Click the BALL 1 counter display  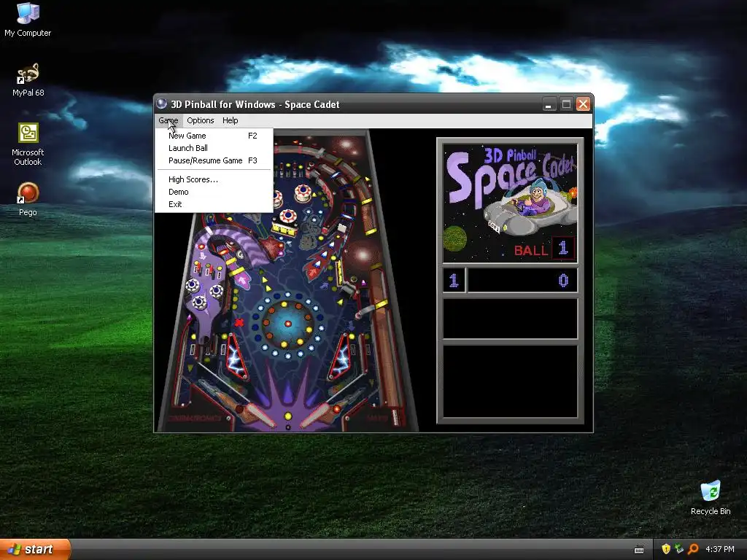[544, 249]
